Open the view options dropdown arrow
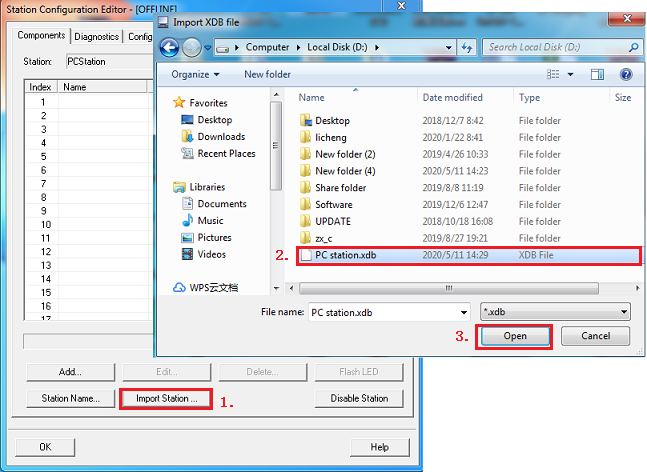This screenshot has height=472, width=647. point(570,75)
